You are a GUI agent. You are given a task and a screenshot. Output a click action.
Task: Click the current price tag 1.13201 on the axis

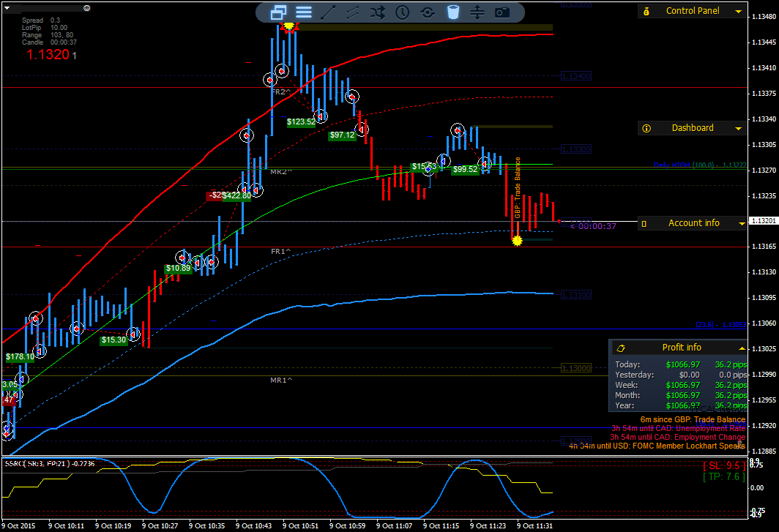point(763,220)
